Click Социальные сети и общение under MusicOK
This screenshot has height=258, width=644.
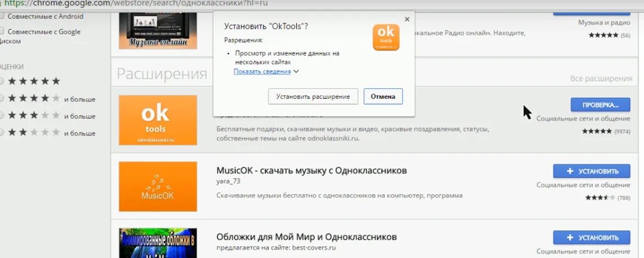coord(583,185)
